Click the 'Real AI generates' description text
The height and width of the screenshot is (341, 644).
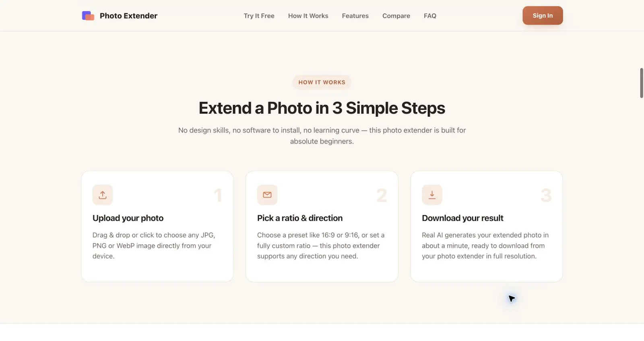485,245
